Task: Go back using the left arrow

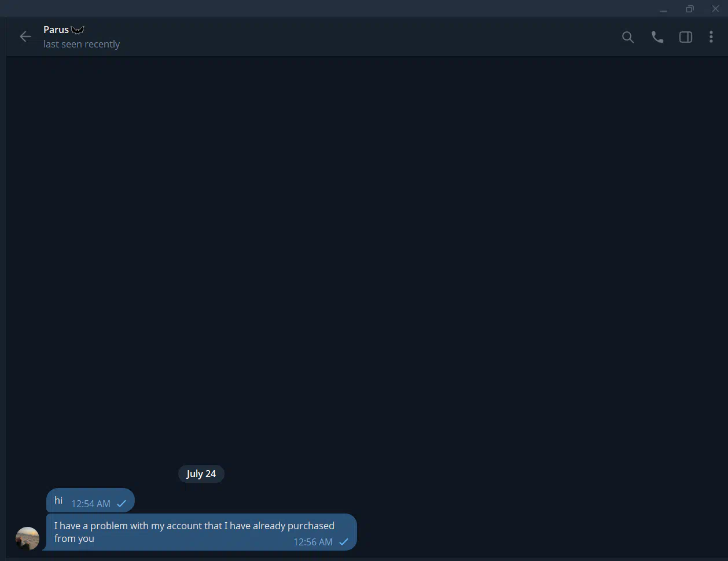Action: point(25,36)
